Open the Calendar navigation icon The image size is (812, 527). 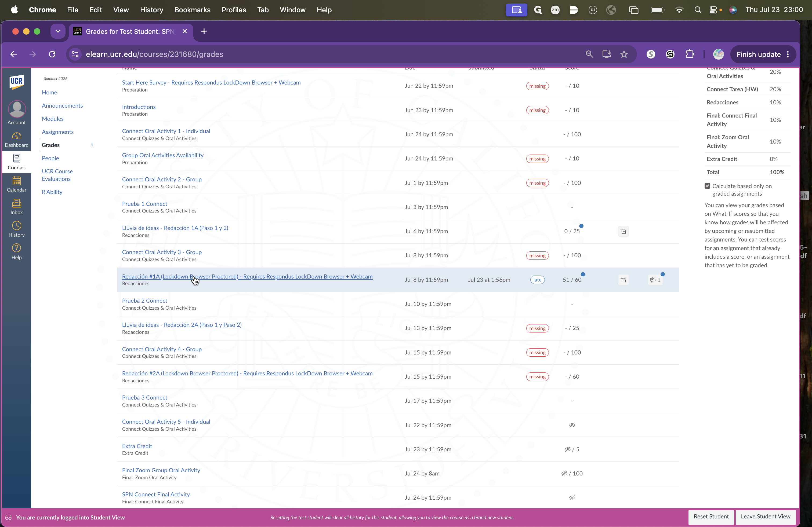coord(16,184)
